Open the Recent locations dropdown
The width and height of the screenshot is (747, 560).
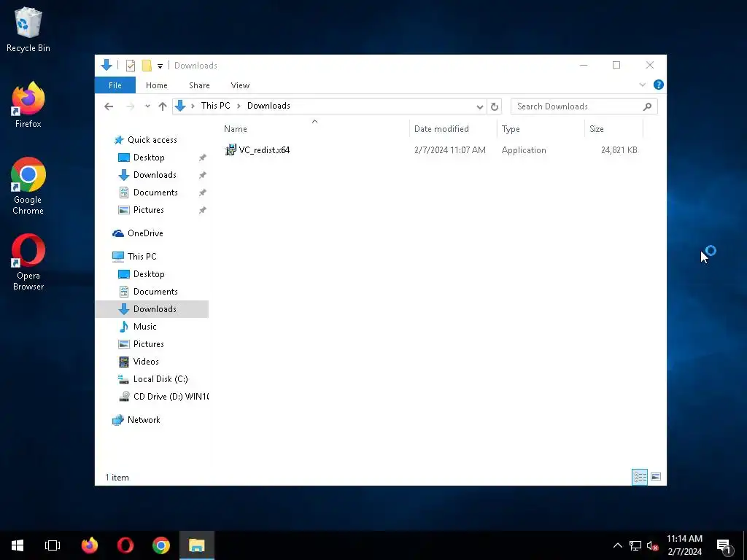point(147,106)
